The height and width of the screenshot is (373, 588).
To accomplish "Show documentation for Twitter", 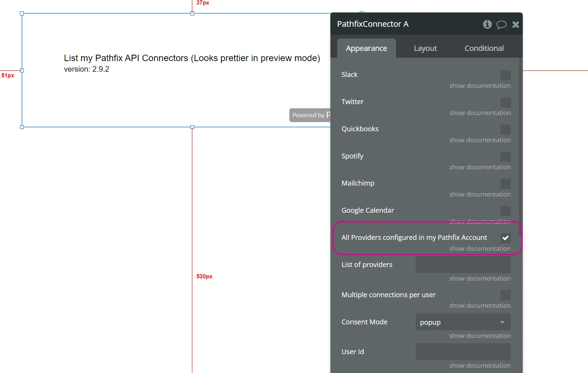I will point(480,113).
